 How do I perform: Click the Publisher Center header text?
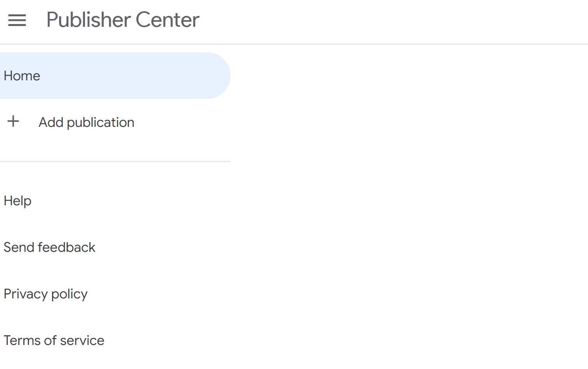123,20
